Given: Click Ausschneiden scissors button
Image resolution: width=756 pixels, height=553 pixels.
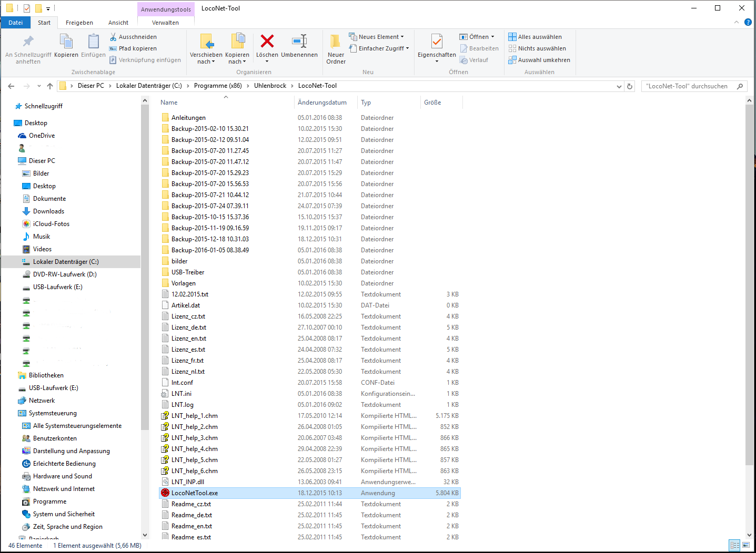Looking at the screenshot, I should (x=133, y=37).
